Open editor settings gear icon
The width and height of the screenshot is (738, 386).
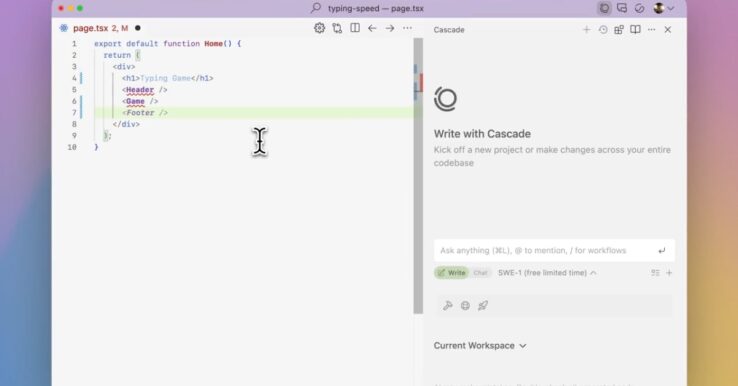point(319,28)
